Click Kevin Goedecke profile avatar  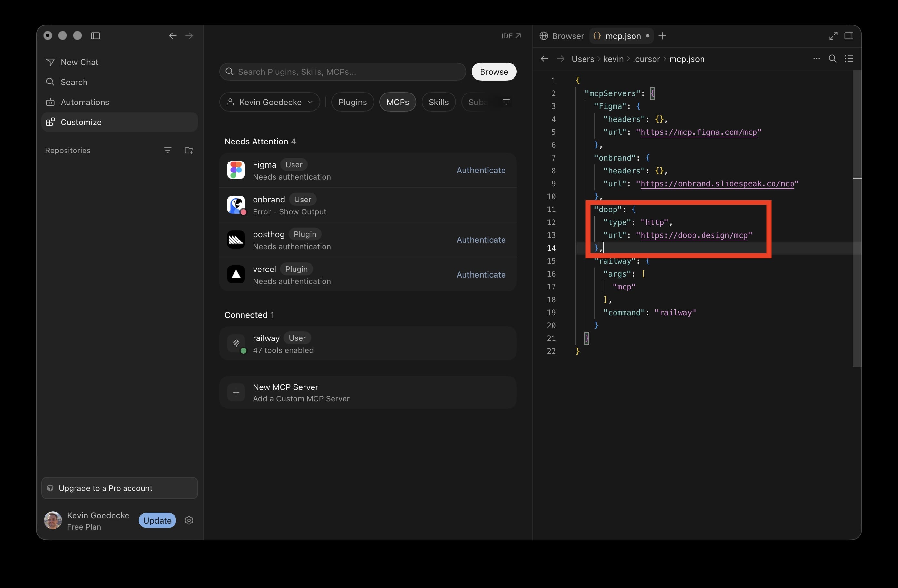53,521
